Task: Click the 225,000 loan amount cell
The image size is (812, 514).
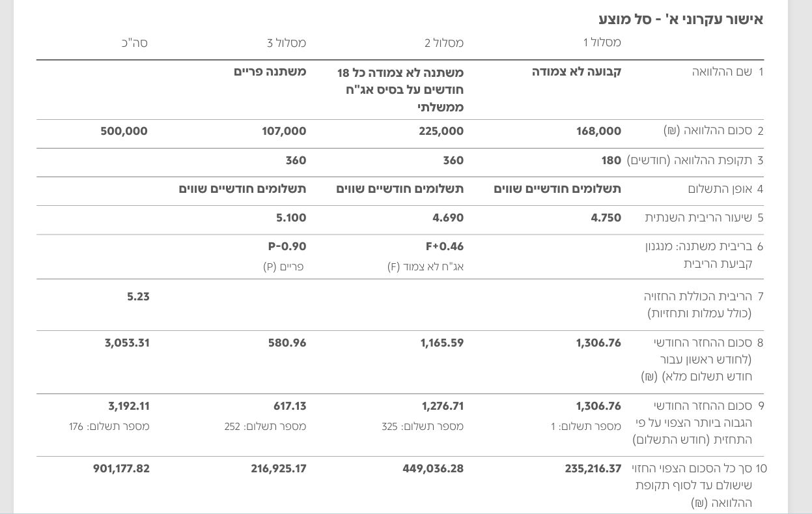Action: tap(441, 132)
